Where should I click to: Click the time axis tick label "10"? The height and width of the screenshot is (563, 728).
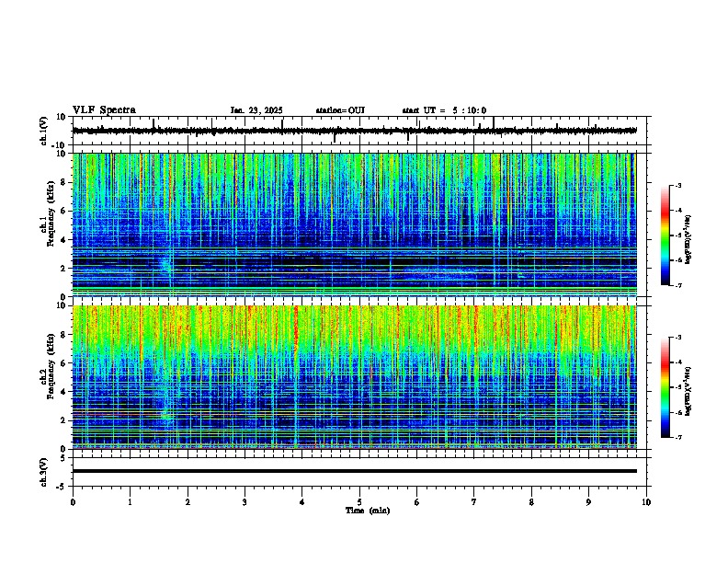click(x=646, y=502)
